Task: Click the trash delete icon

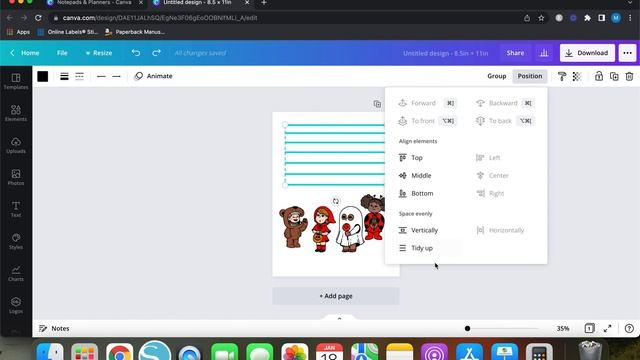Action: [629, 76]
